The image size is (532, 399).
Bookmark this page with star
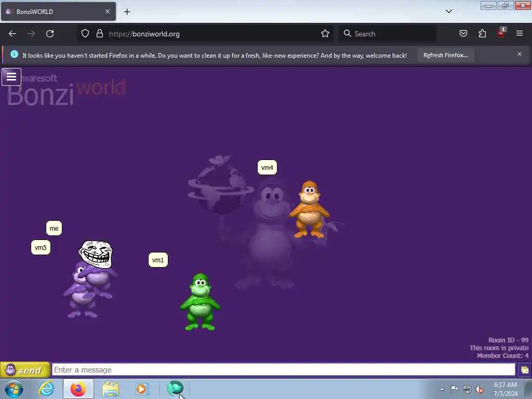(325, 34)
